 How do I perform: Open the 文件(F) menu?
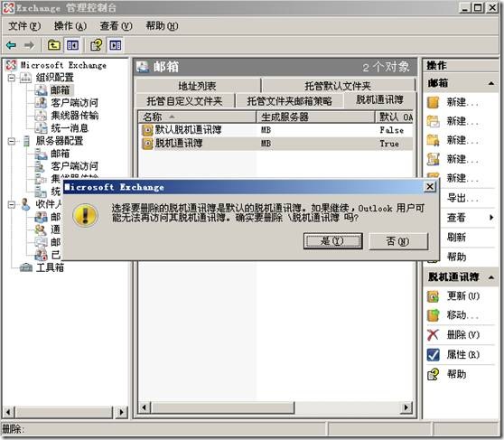pyautogui.click(x=24, y=26)
